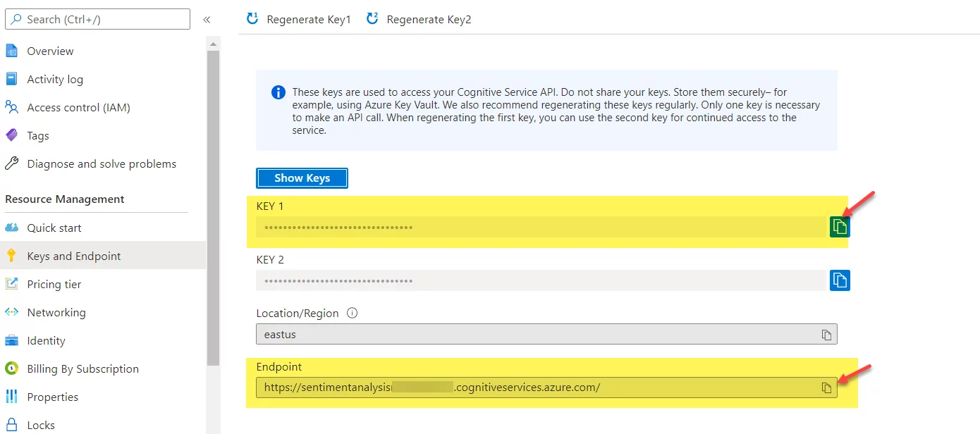Click the Pricing tier icon
The image size is (980, 434).
click(11, 284)
